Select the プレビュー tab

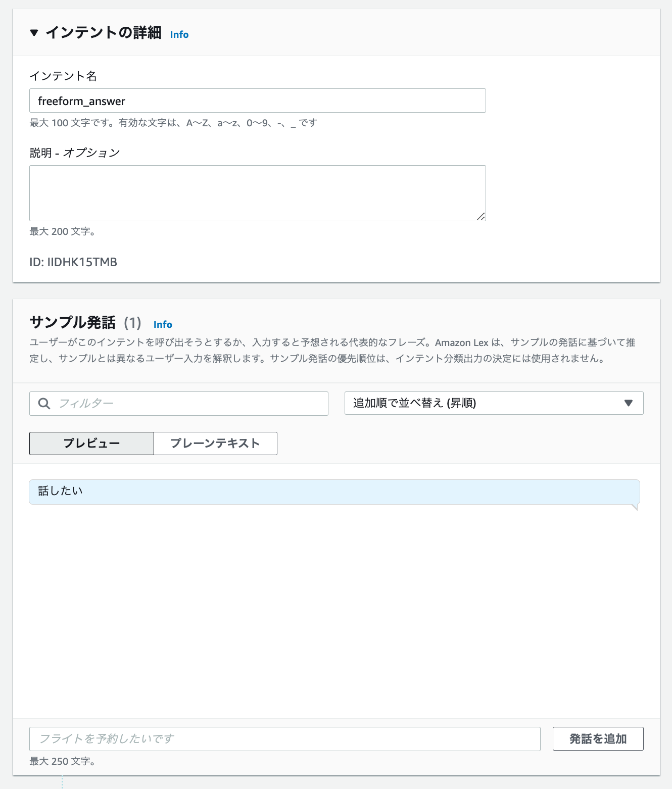[91, 443]
